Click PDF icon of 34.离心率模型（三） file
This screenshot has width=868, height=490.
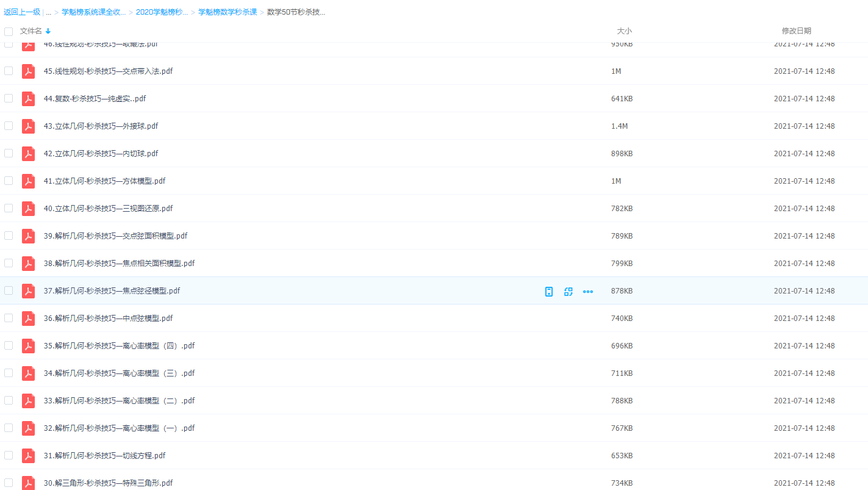tap(28, 373)
